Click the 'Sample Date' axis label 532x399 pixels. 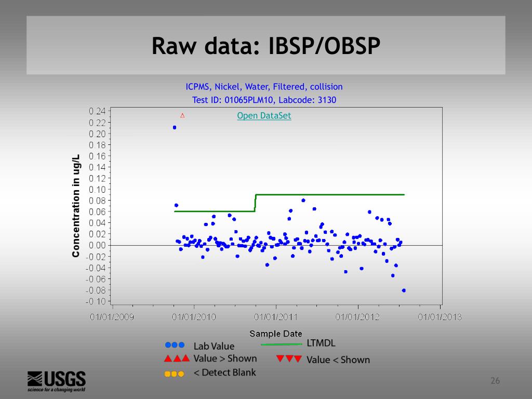click(275, 334)
